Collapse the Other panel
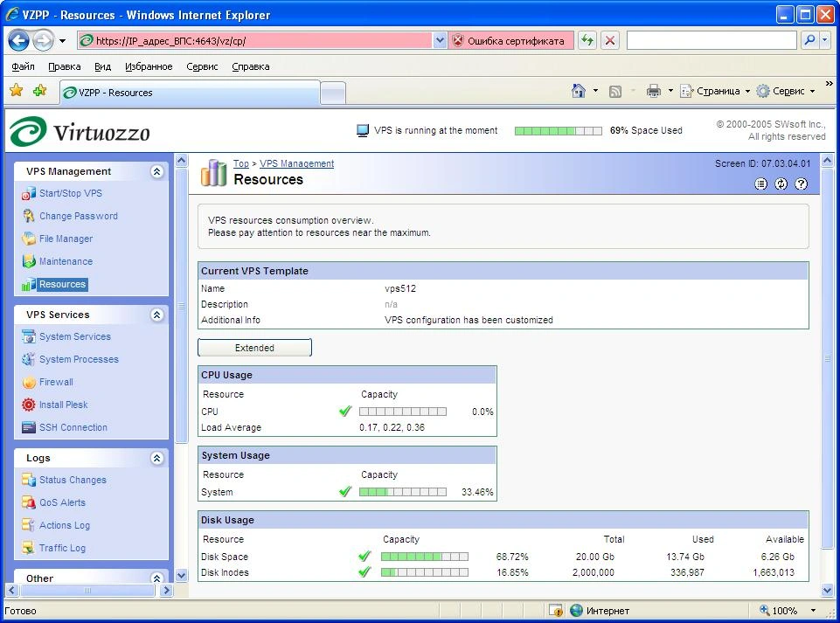Screen dimensions: 840x623 157,578
